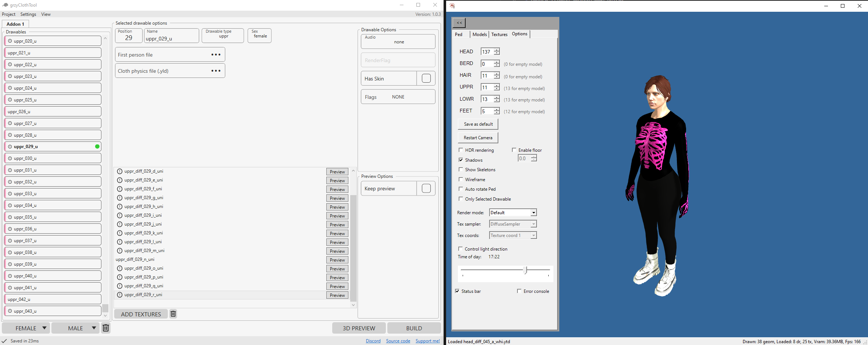This screenshot has width=868, height=345.
Task: Increase the HEAD value with up arrow
Action: click(x=497, y=50)
